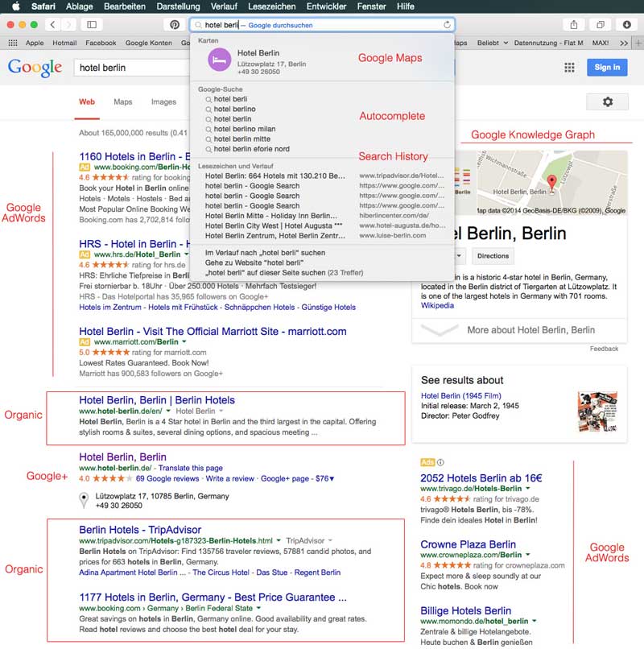Expand dropdown arrow after www.hotel-berlin.de/en/
This screenshot has width=644, height=649.
(168, 411)
